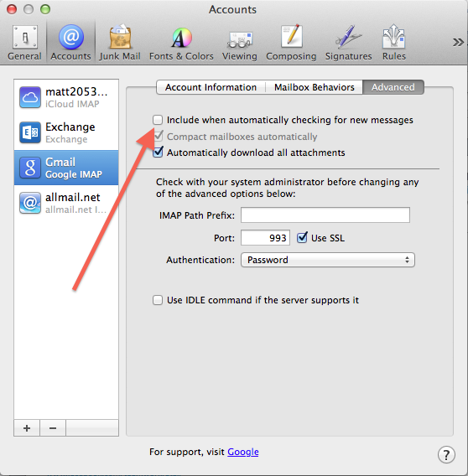Switch to the Account Information tab
This screenshot has width=468, height=476.
(x=211, y=87)
